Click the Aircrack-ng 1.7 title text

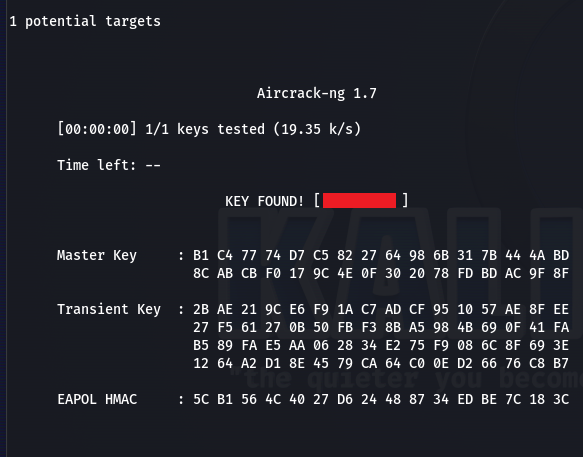[317, 93]
